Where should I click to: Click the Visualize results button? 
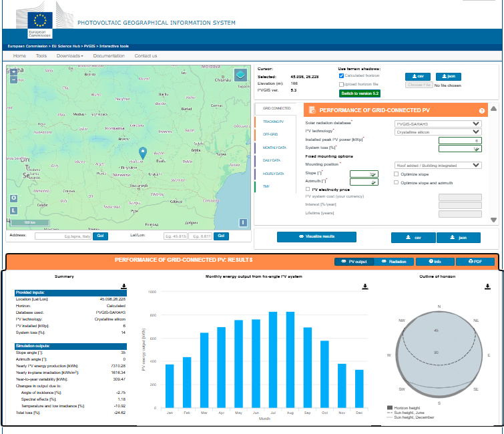316,236
